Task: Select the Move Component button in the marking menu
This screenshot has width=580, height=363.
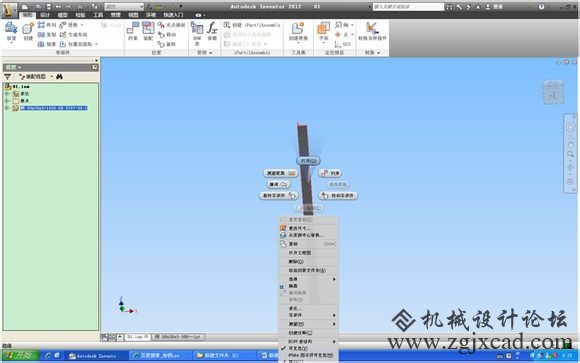Action: tap(338, 195)
